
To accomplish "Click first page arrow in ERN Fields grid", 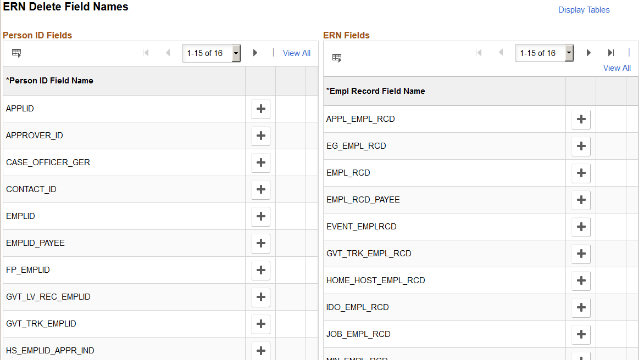I will (479, 53).
